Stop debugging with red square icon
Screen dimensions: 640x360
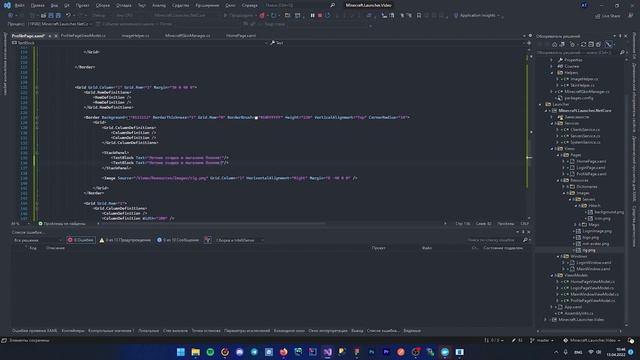[320, 16]
